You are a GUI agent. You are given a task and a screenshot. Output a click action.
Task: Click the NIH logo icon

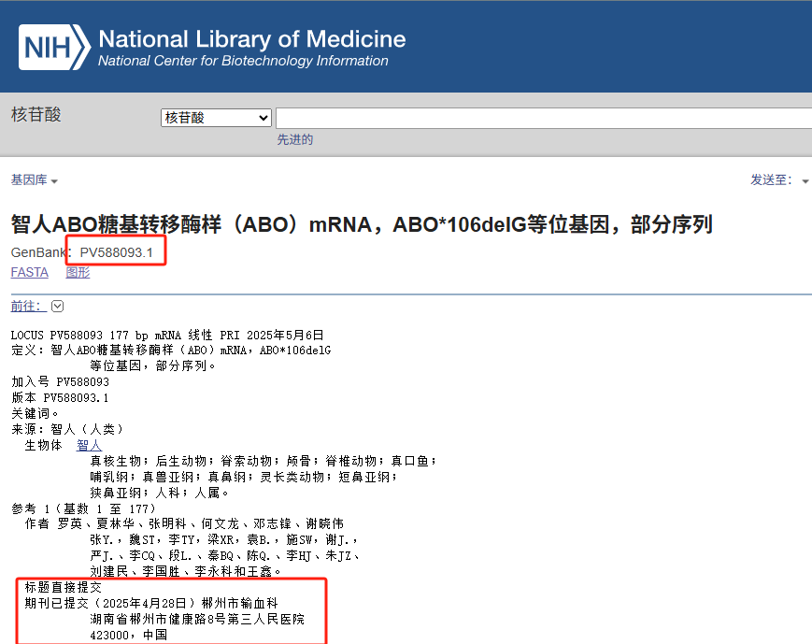click(x=54, y=47)
